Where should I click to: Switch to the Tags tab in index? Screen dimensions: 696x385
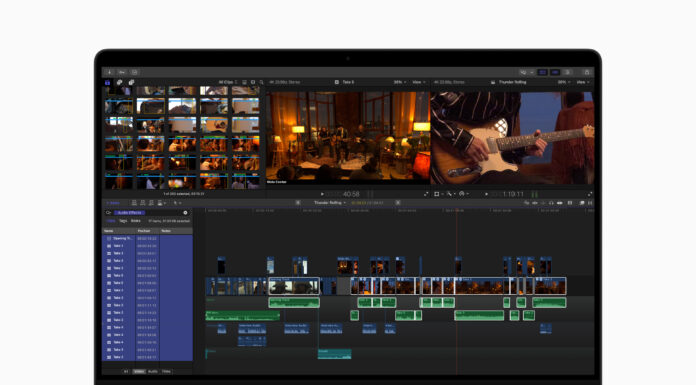click(123, 221)
